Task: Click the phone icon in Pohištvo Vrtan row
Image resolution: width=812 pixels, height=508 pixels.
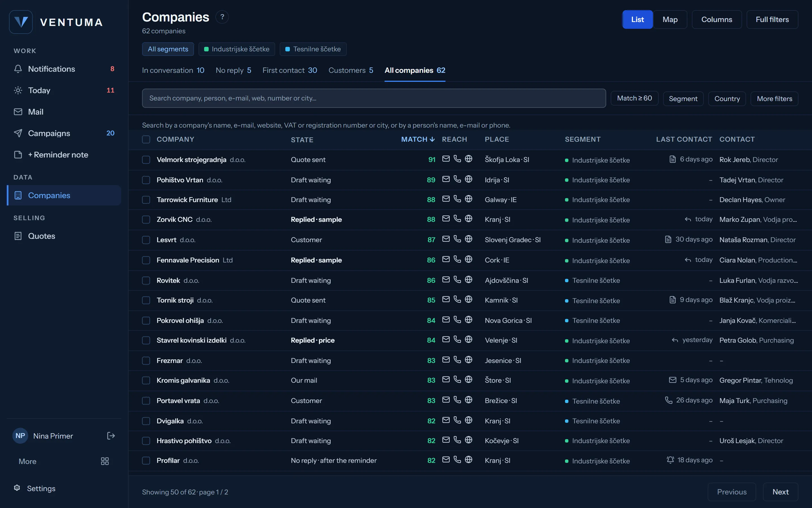Action: point(457,179)
